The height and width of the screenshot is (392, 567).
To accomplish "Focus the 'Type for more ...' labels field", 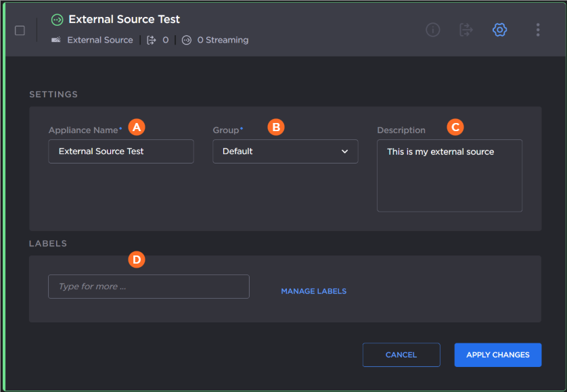I will click(x=149, y=287).
